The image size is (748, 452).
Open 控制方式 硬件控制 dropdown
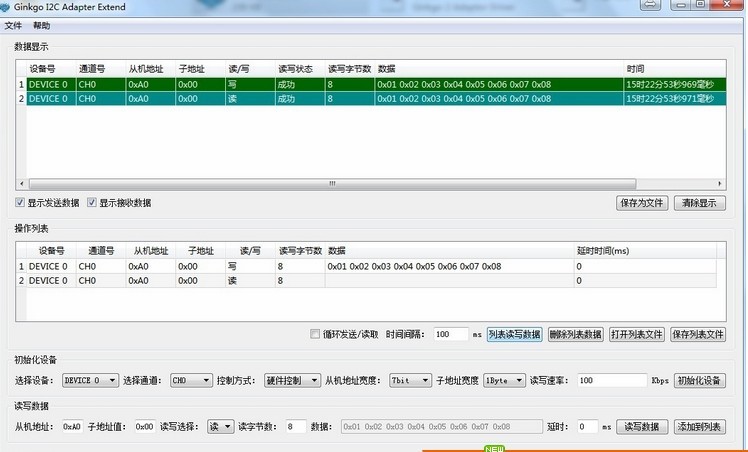tap(292, 380)
